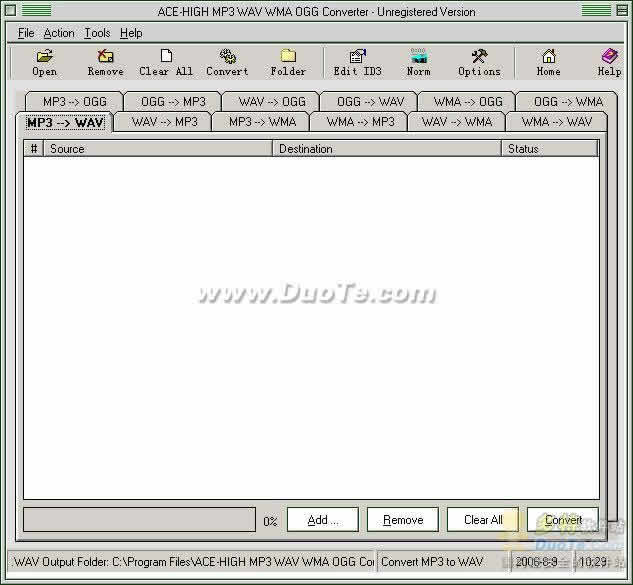Open the Tools menu
The image size is (633, 585).
point(97,33)
